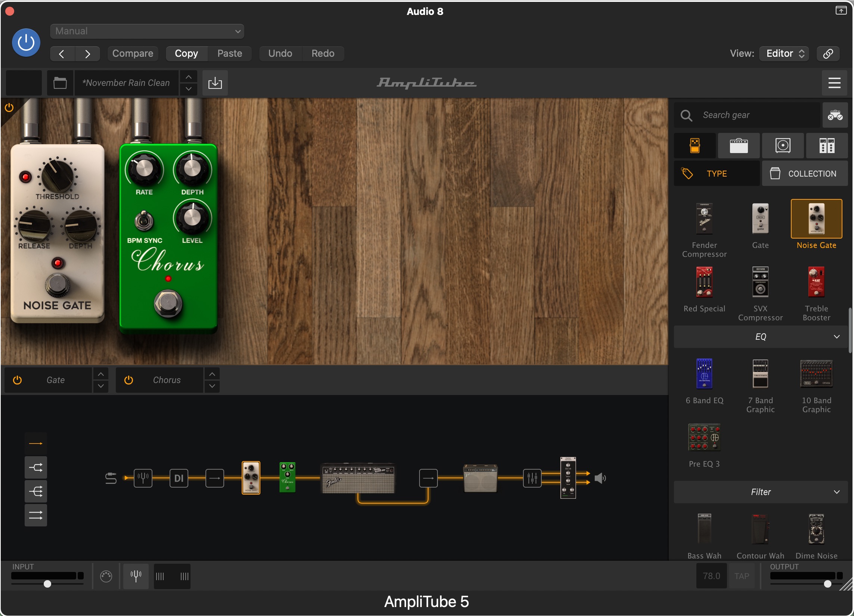Image resolution: width=854 pixels, height=616 pixels.
Task: Select the Fender amp in signal chain
Action: 358,478
